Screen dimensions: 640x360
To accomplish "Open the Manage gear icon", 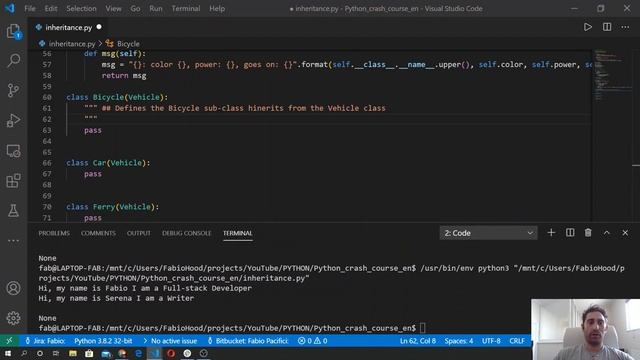I will tap(13, 318).
